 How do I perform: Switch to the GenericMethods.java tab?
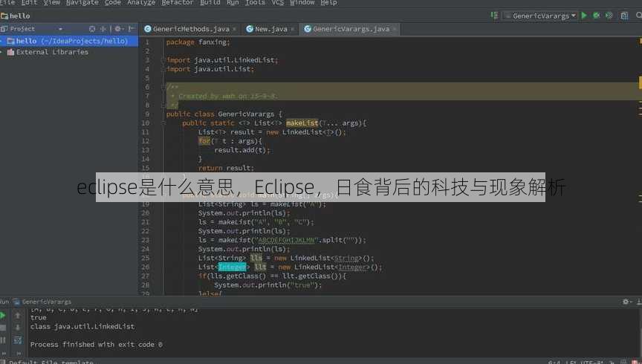tap(191, 29)
